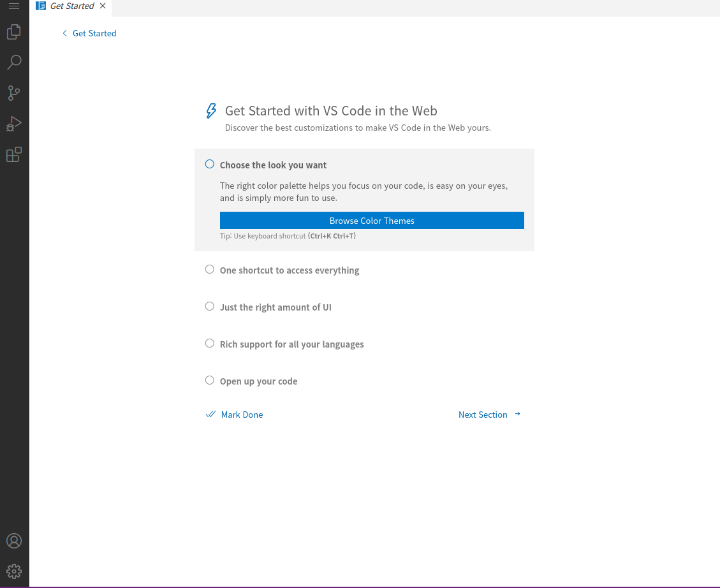The height and width of the screenshot is (588, 720).
Task: Click the Mark Done link
Action: [x=242, y=415]
